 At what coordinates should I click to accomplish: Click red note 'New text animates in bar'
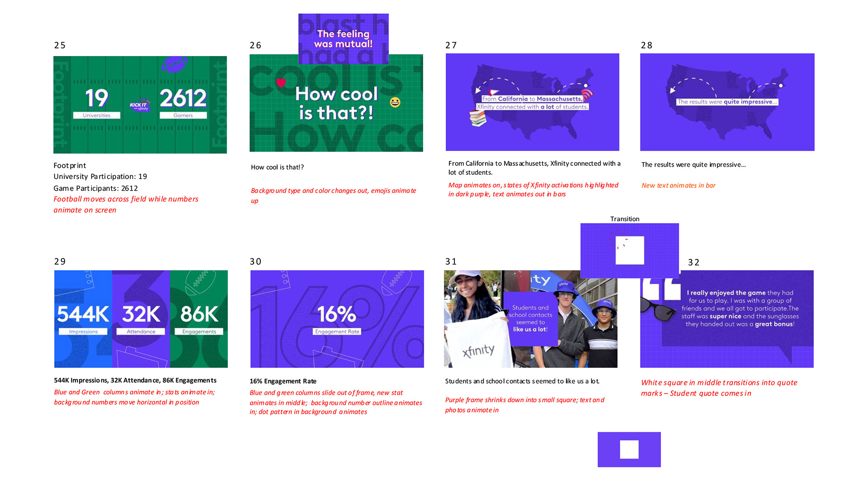[678, 185]
